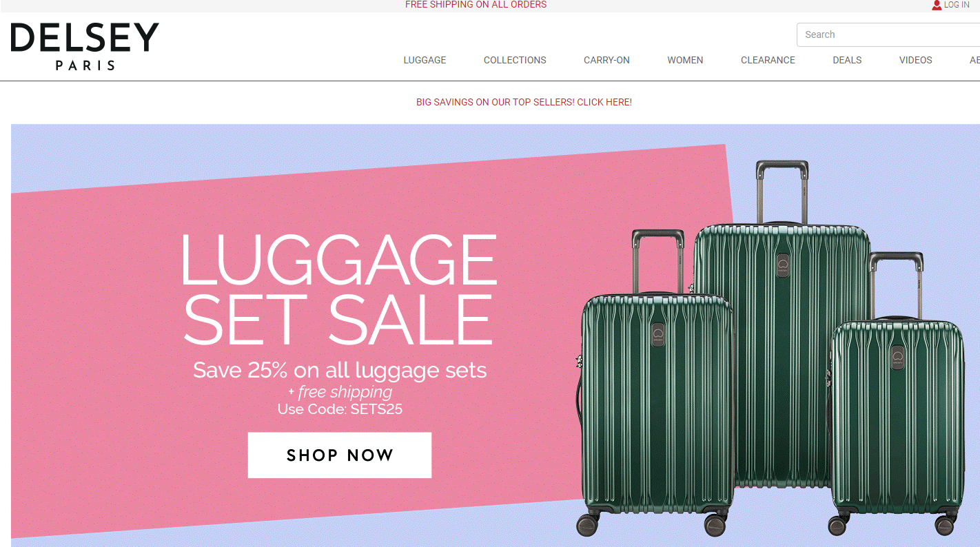Open the Delsey Paris logo homepage
980x547 pixels.
(85, 46)
